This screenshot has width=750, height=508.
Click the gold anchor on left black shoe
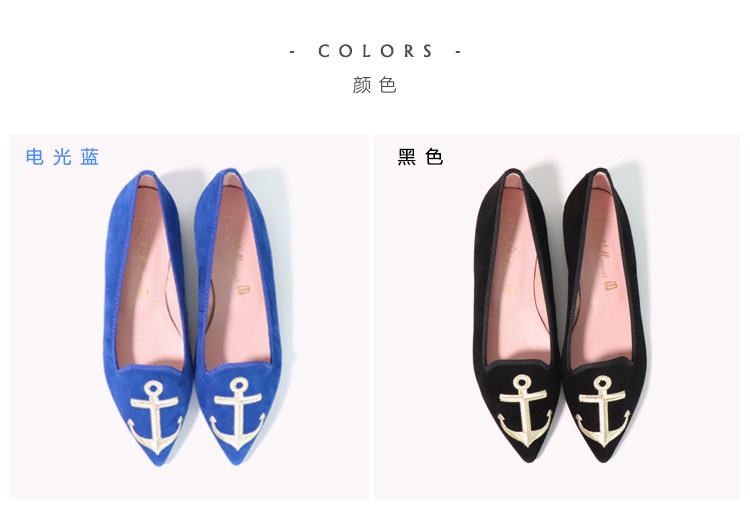point(524,410)
